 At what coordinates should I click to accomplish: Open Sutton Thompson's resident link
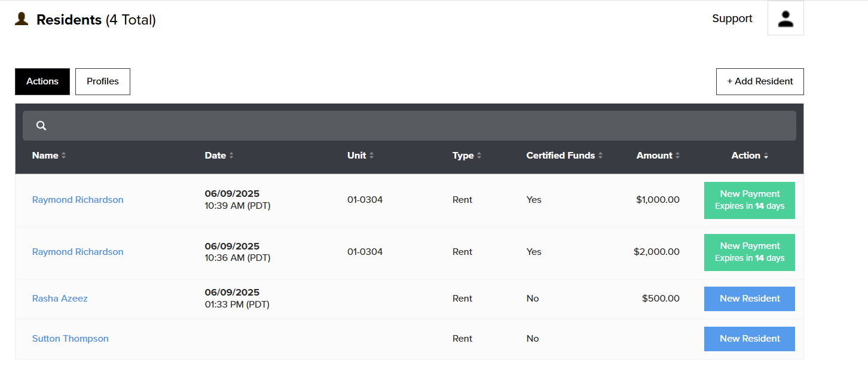coord(71,339)
